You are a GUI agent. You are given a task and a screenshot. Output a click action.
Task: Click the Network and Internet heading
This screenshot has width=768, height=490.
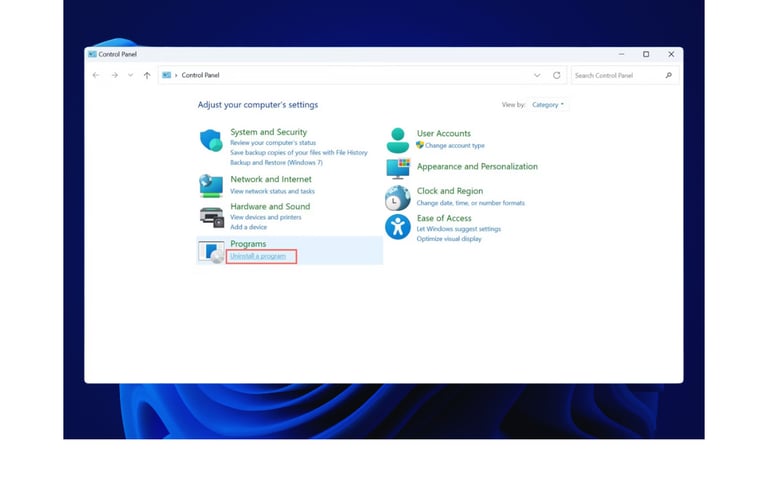click(271, 179)
